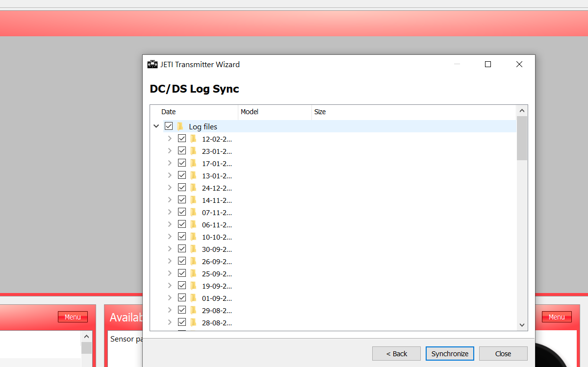The width and height of the screenshot is (588, 367).
Task: Click the Date column header
Action: click(194, 112)
